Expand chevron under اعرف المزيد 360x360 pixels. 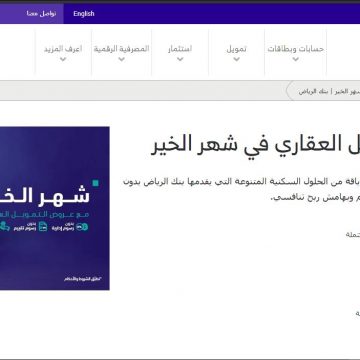tap(63, 59)
